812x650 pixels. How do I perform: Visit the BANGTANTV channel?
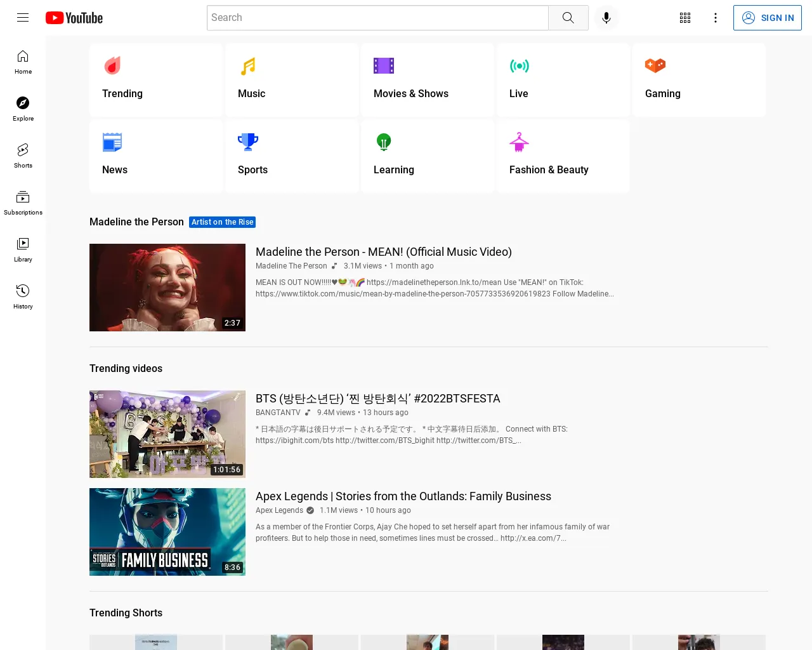pyautogui.click(x=278, y=413)
